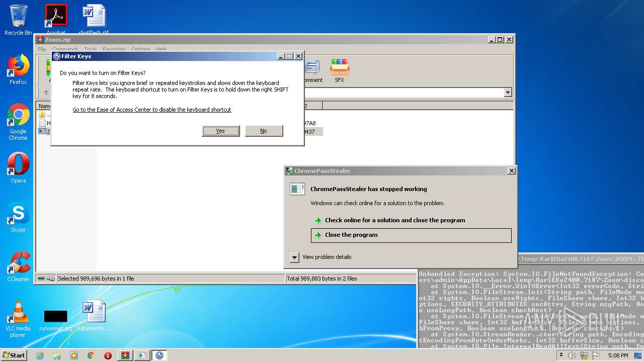Expand View problem details

click(x=295, y=257)
